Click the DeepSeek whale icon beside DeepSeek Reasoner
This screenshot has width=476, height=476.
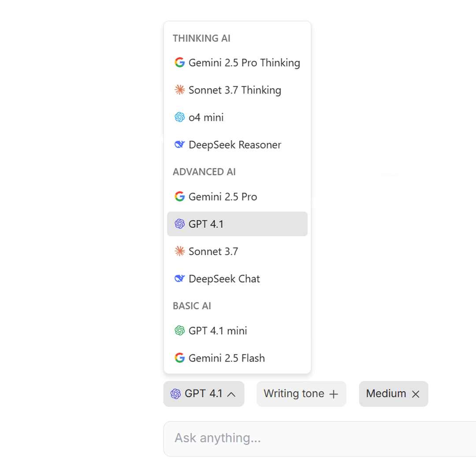pos(179,145)
